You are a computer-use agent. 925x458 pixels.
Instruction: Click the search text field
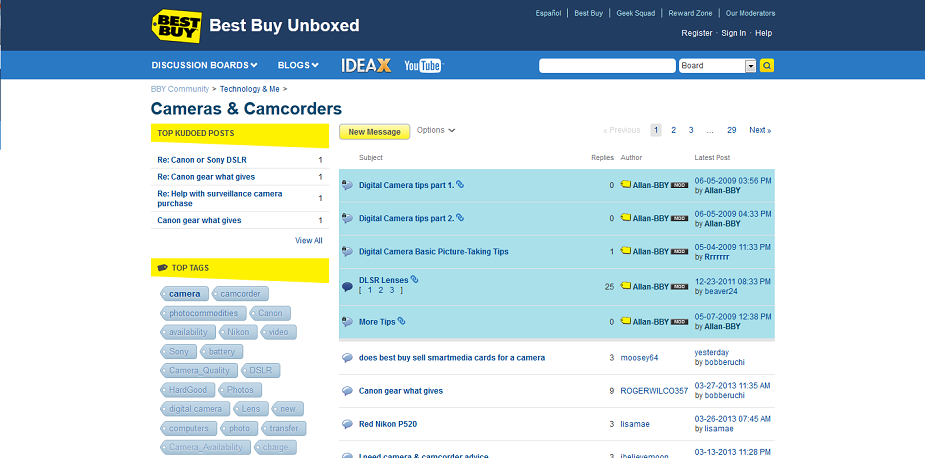click(x=607, y=66)
